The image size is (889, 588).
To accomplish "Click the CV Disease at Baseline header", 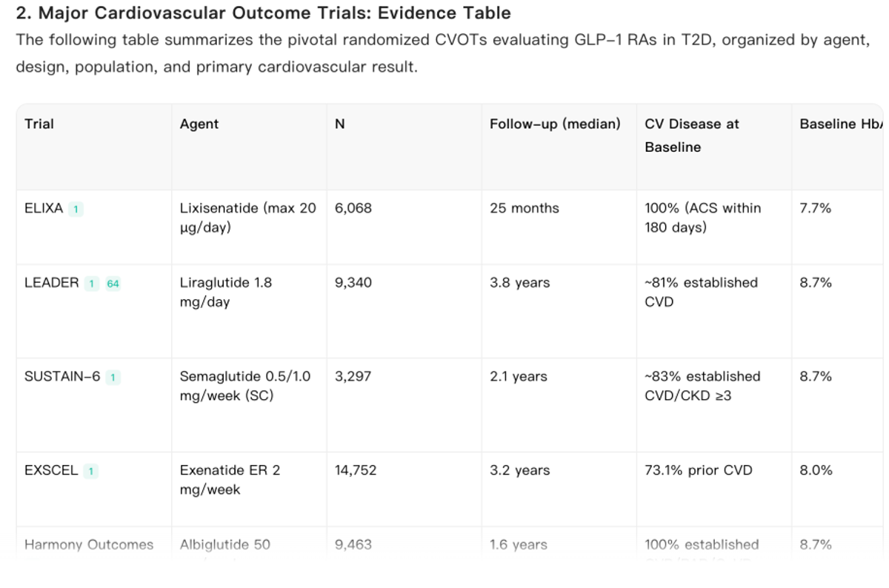I will click(x=692, y=136).
